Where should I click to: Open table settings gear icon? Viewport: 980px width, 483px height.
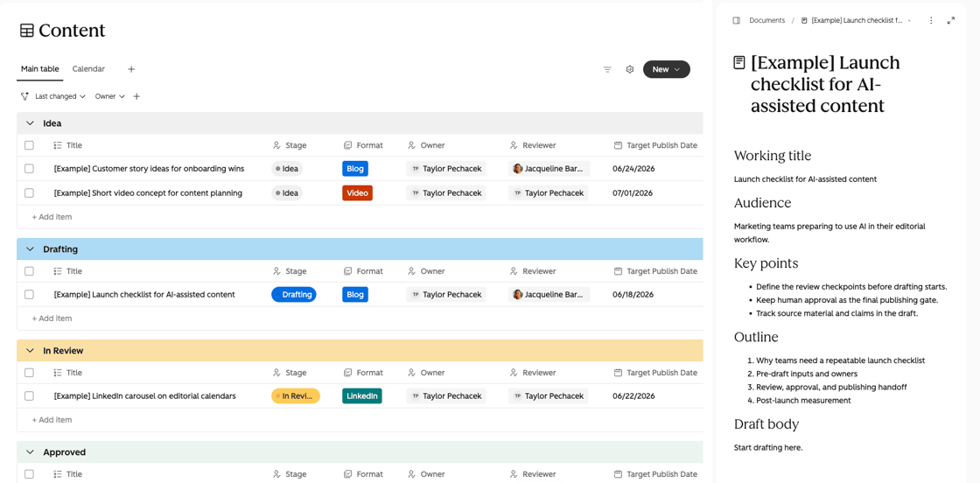point(630,69)
